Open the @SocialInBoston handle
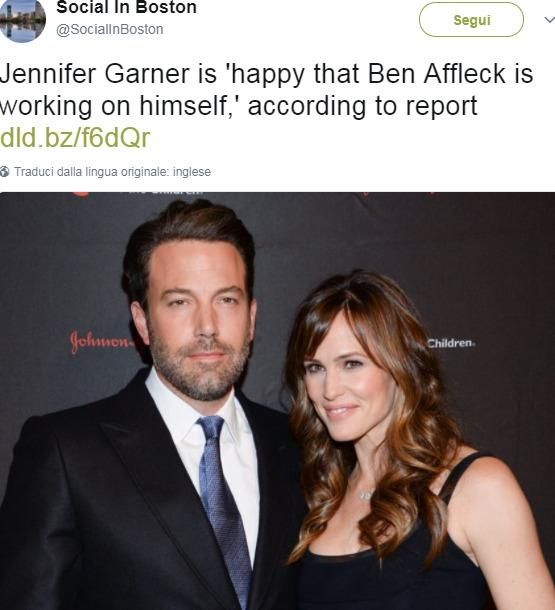 pyautogui.click(x=110, y=30)
